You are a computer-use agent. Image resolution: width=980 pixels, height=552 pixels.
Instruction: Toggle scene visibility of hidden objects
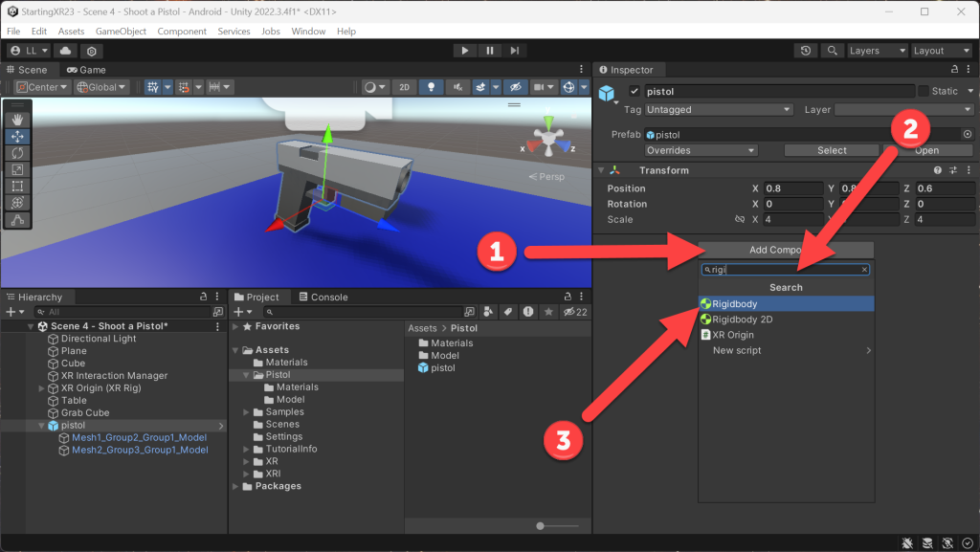click(x=515, y=87)
